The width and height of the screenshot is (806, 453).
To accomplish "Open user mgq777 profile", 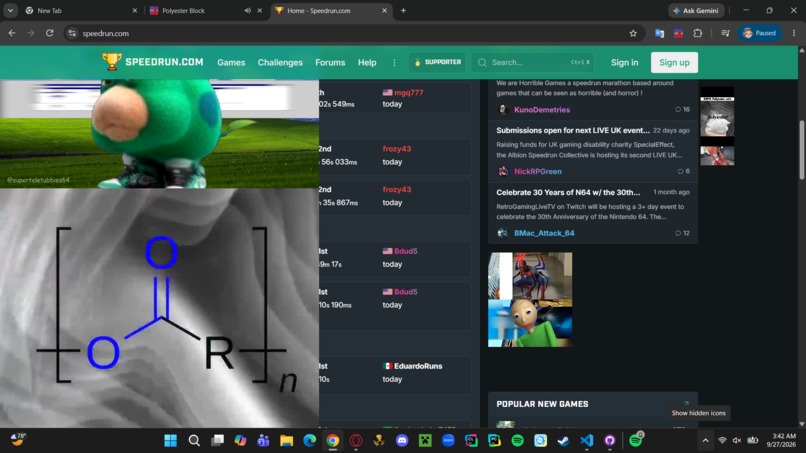I will click(x=409, y=93).
